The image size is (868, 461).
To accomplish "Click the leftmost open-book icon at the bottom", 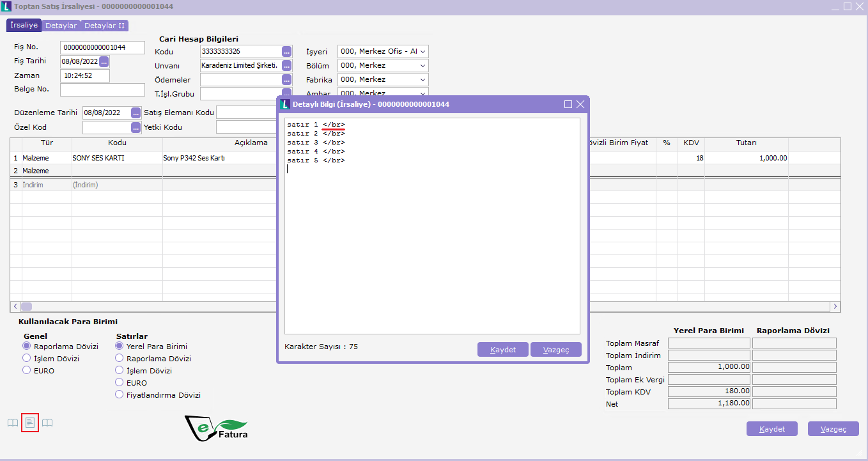I will (x=13, y=423).
